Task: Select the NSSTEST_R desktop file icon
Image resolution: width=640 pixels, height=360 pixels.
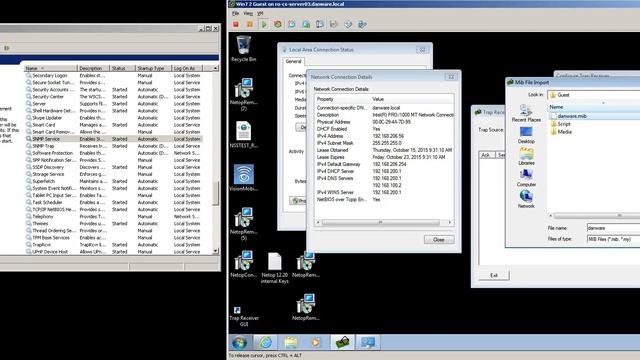Action: point(244,134)
